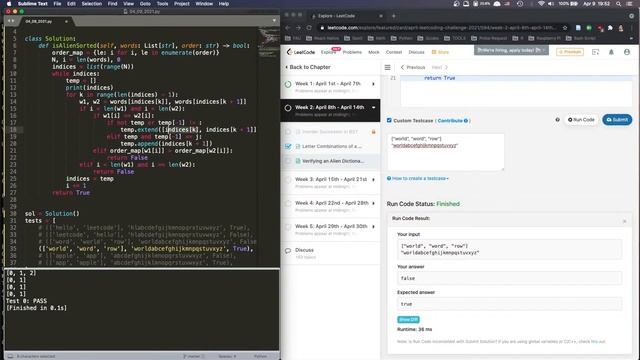Open the Goto menu in Sublime Text
This screenshot has width=640, height=360.
pyautogui.click(x=145, y=4)
